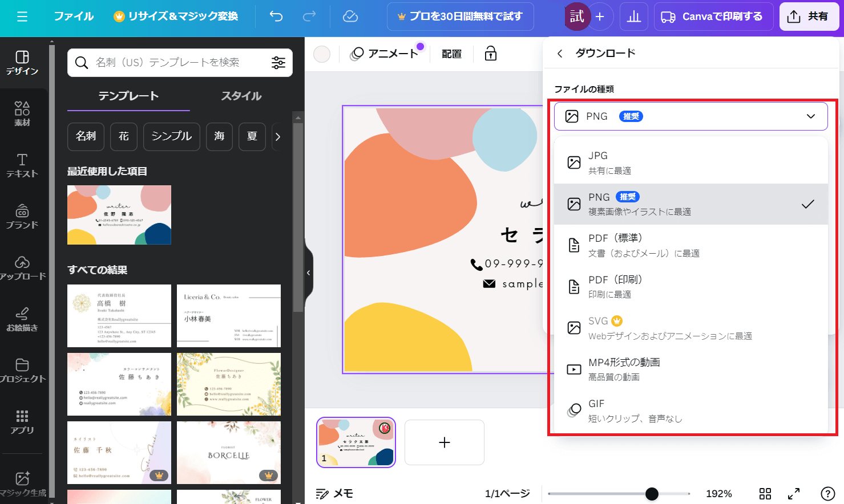The width and height of the screenshot is (844, 504).
Task: Choose the 佐藤 千秋 template
Action: 119,453
